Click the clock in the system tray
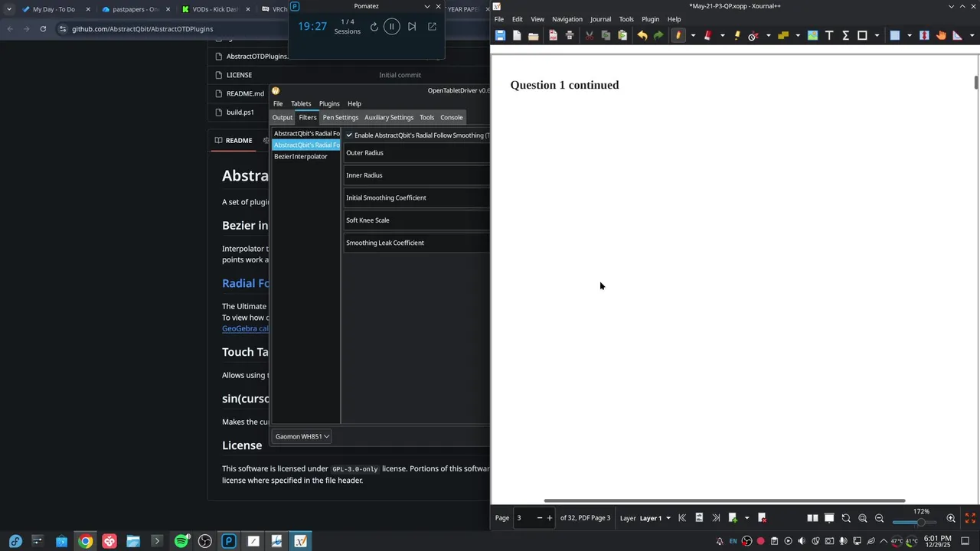The height and width of the screenshot is (551, 980). click(x=937, y=541)
